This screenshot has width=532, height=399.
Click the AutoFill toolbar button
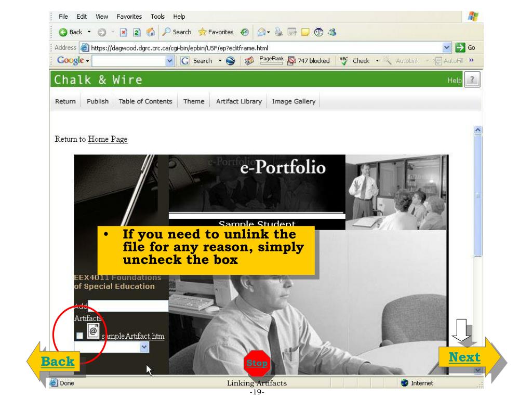coord(449,61)
